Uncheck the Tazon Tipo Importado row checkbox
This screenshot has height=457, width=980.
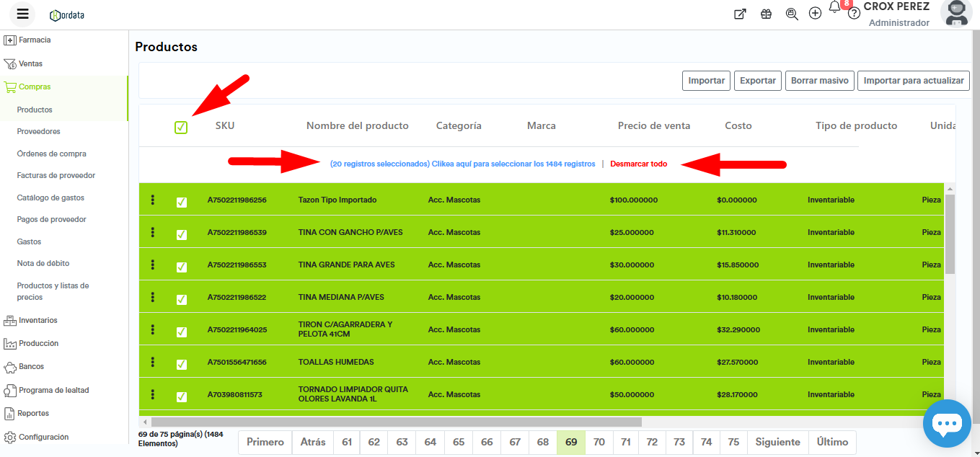tap(182, 203)
